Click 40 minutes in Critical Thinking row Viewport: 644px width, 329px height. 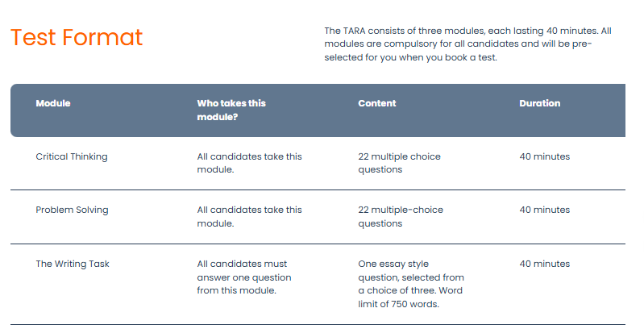pos(544,156)
